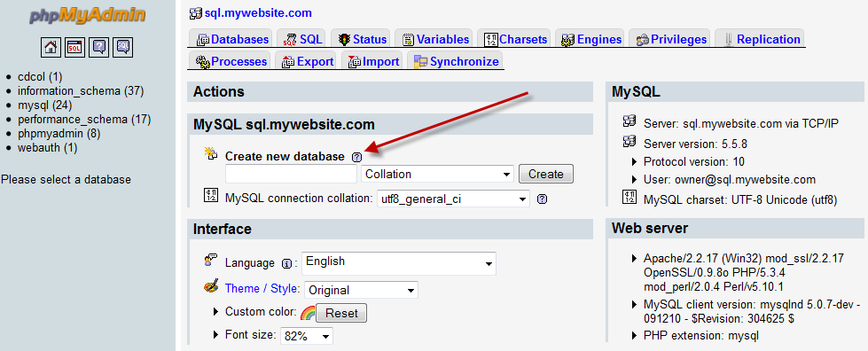Click help icon next to connection collation

coord(543,199)
